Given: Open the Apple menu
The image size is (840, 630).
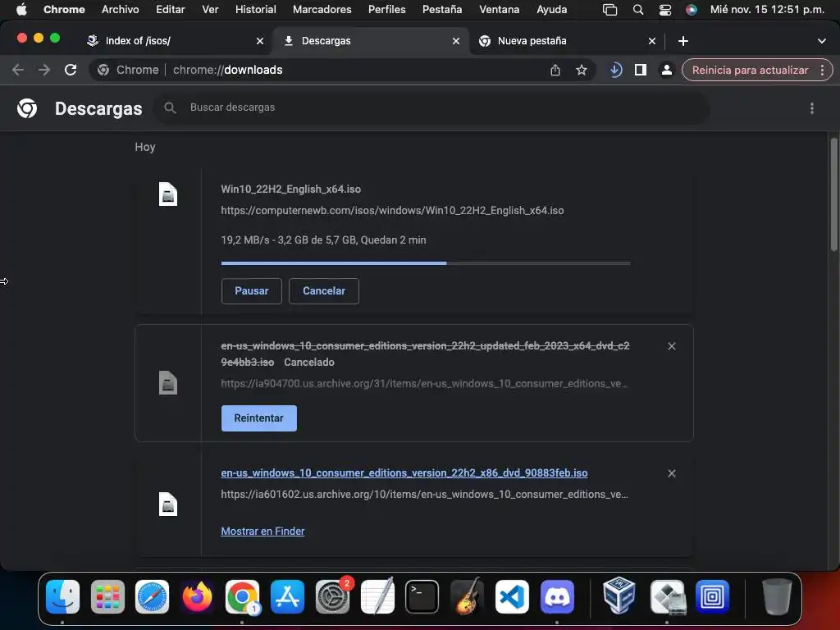Looking at the screenshot, I should [x=21, y=9].
